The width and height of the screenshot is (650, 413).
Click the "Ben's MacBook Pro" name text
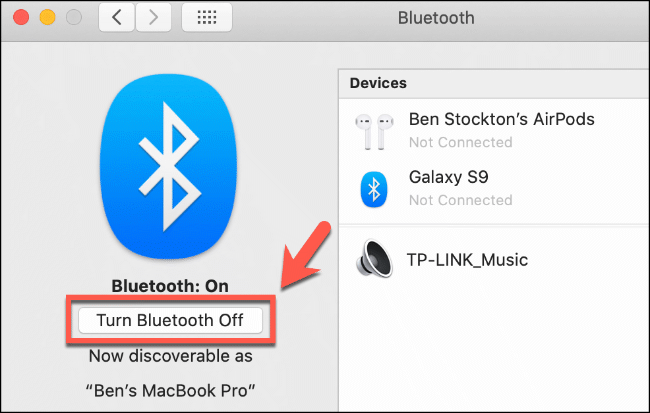[170, 391]
